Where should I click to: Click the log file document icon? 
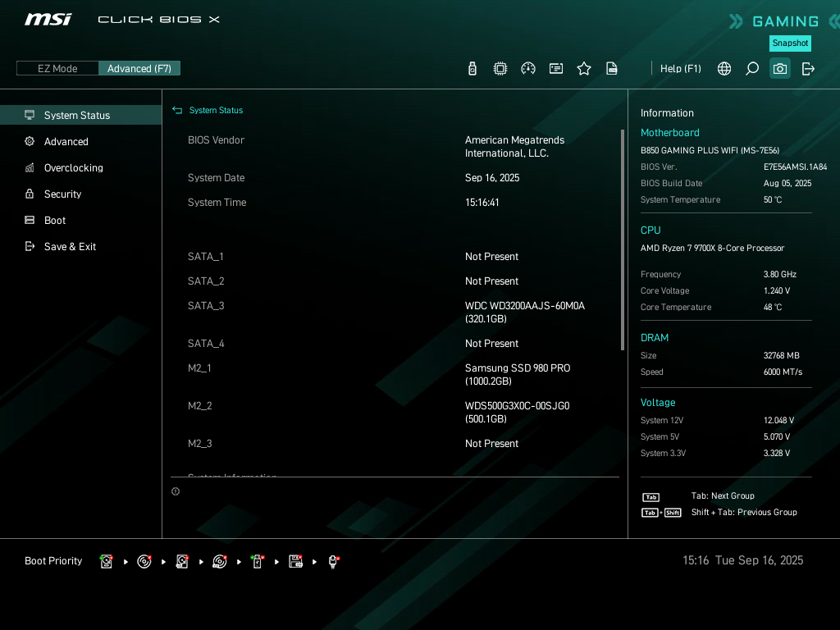point(612,69)
